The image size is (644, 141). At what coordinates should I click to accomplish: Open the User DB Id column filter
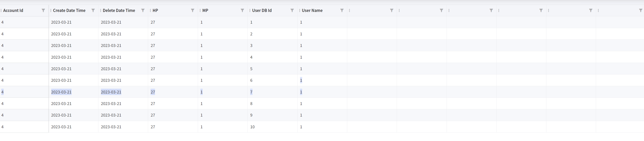[292, 11]
